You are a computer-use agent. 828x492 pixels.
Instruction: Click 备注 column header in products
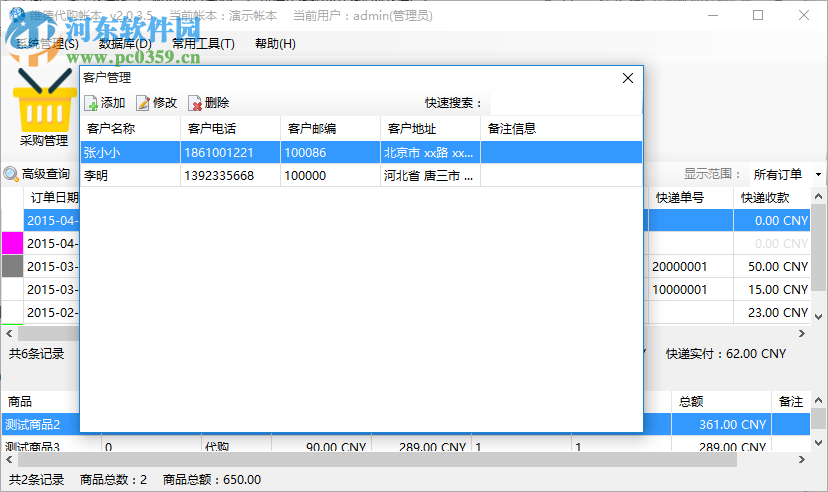[791, 402]
